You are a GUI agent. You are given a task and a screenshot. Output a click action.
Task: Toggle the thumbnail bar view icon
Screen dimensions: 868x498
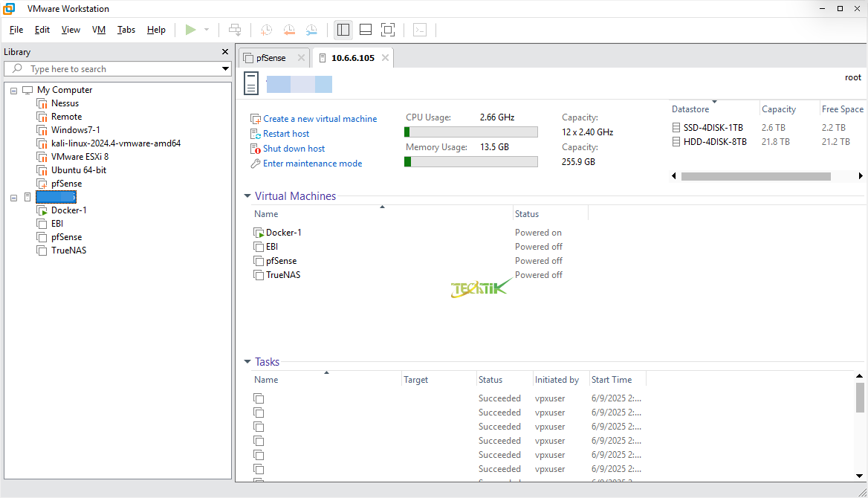366,30
